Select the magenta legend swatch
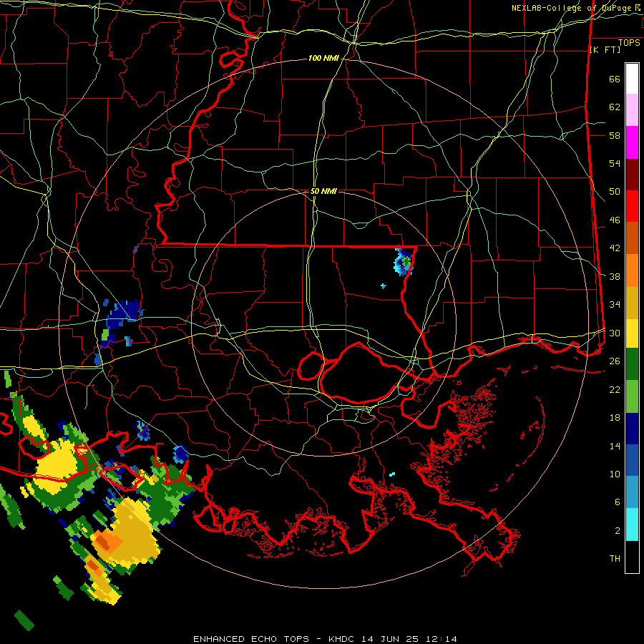This screenshot has width=644, height=644. 632,142
